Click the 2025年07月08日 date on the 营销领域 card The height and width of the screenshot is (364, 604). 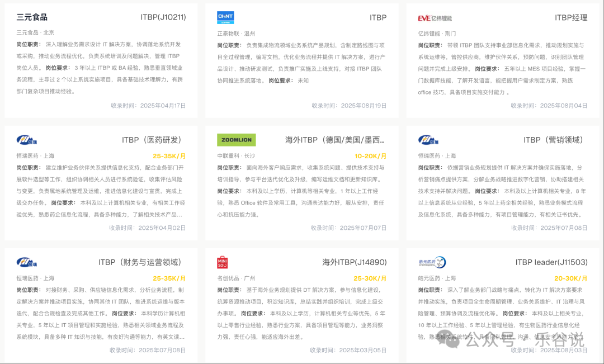pyautogui.click(x=564, y=228)
